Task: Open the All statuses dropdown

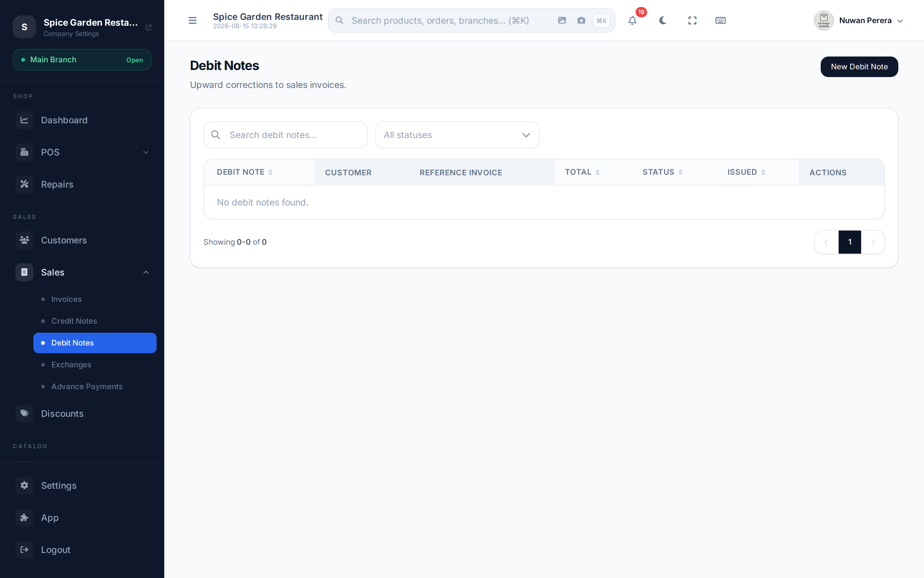Action: [458, 135]
